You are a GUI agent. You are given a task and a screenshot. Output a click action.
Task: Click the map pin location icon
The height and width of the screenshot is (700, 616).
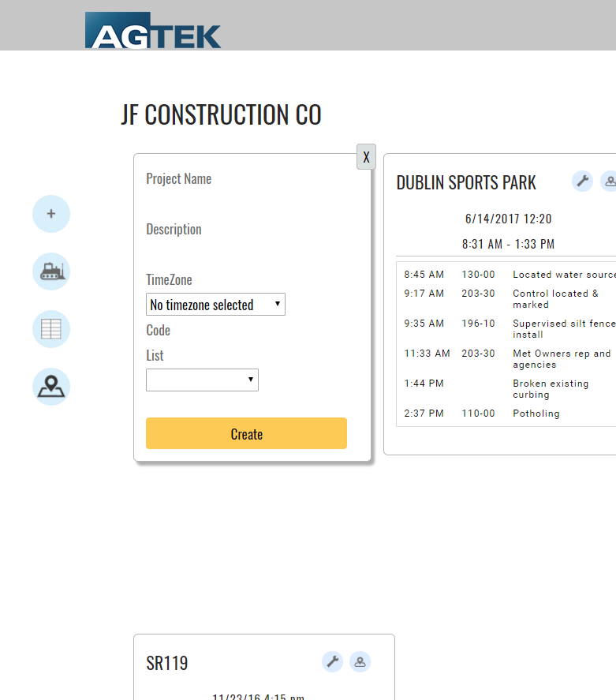(51, 387)
